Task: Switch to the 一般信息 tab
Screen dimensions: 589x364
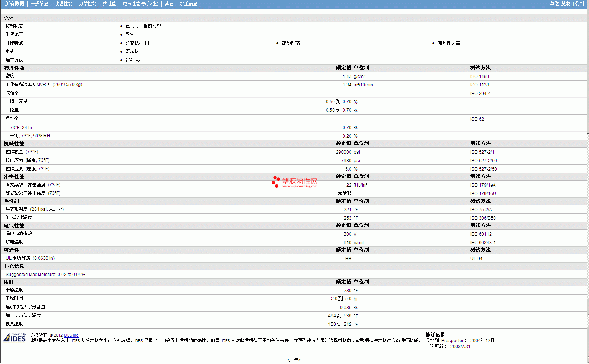Action: coord(39,4)
